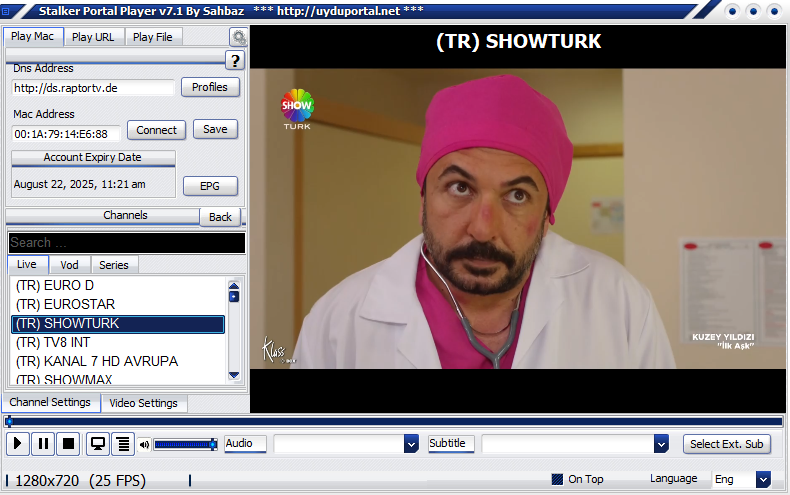Select the Series tab
The image size is (790, 495).
coord(114,265)
